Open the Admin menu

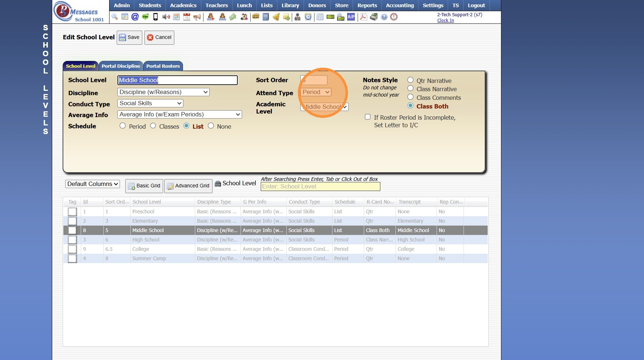coord(122,5)
